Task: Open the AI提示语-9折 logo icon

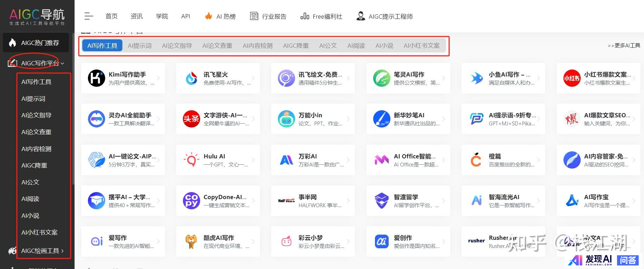Action: (477, 119)
